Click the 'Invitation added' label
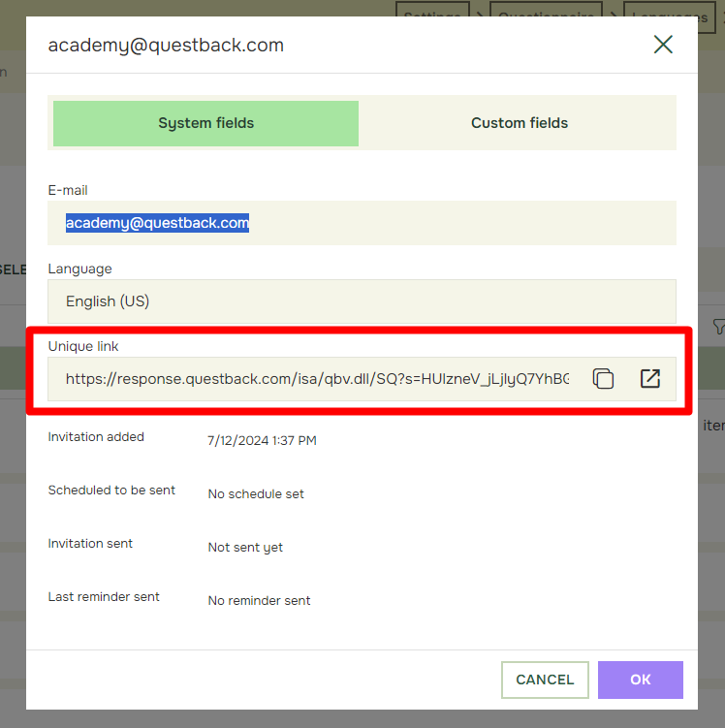Screen dimensions: 725x728 coord(96,437)
